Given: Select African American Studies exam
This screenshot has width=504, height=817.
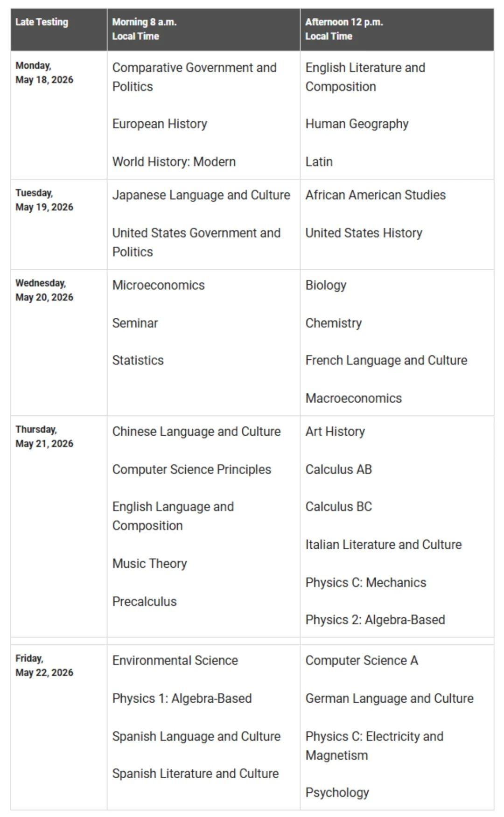Looking at the screenshot, I should [376, 195].
